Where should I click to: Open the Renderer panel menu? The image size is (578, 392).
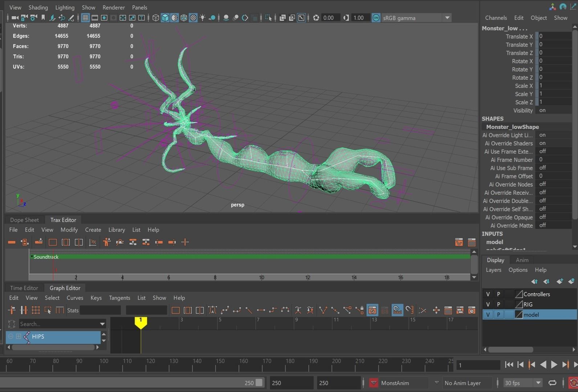[x=114, y=7]
